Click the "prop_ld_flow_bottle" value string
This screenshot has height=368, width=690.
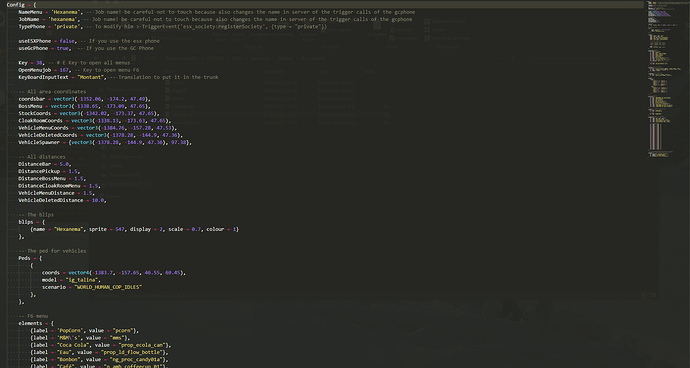click(x=133, y=352)
